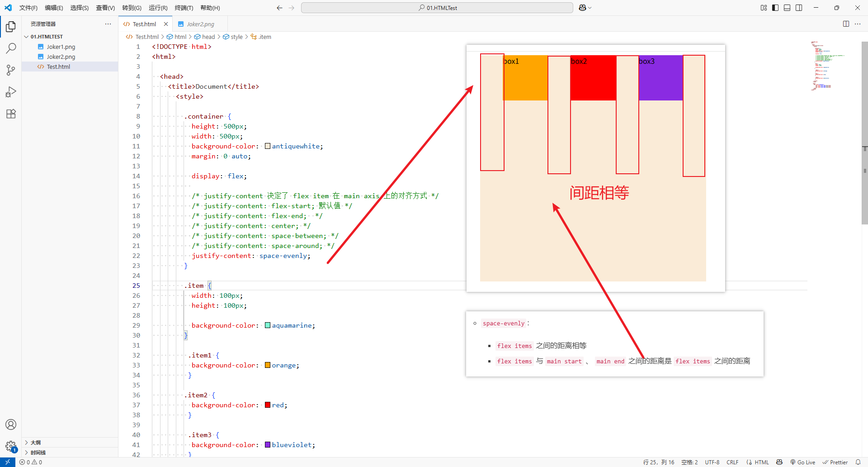This screenshot has width=868, height=467.
Task: Switch to the Joker2.png tab
Action: [200, 24]
